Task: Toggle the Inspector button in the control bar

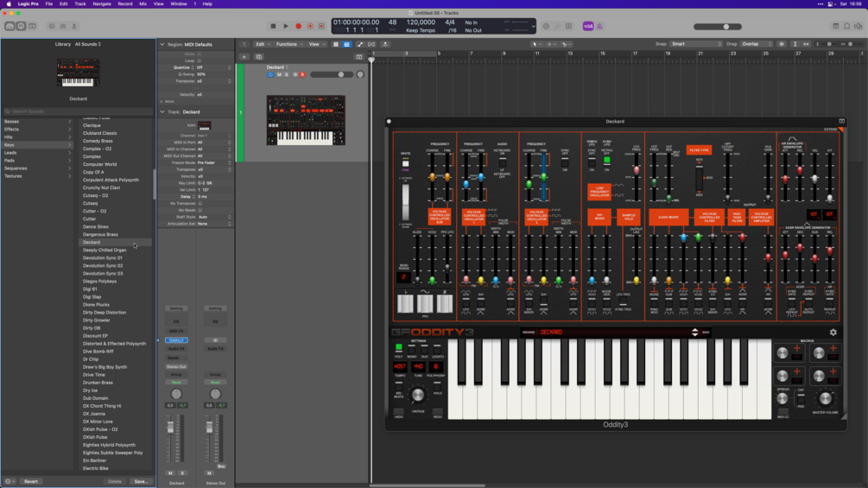Action: point(21,26)
